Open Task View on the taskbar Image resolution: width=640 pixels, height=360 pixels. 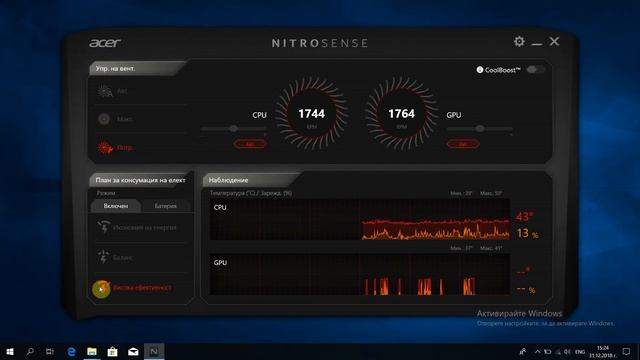pyautogui.click(x=50, y=351)
